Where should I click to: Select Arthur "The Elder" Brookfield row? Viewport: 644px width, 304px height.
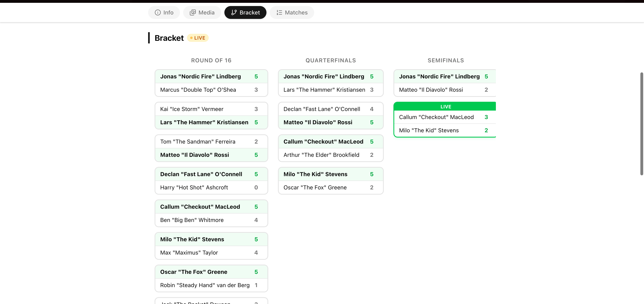point(330,155)
